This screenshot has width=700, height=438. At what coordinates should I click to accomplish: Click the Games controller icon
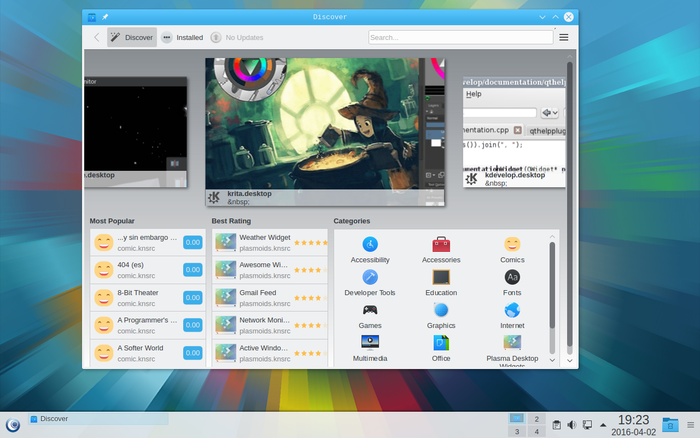click(x=370, y=310)
